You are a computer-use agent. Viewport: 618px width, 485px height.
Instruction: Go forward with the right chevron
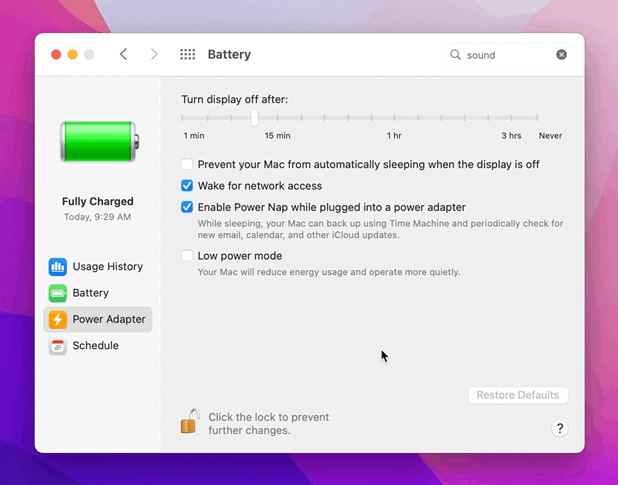154,54
